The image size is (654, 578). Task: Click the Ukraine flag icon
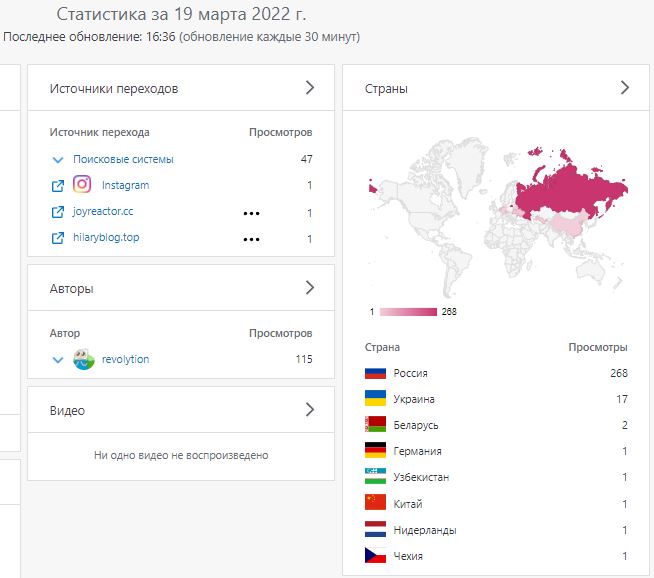click(376, 399)
